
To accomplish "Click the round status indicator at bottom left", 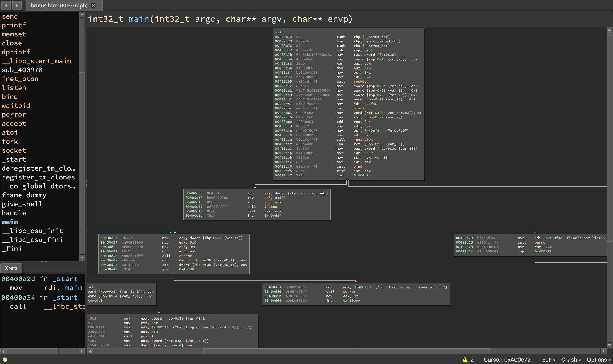I will tap(5, 360).
